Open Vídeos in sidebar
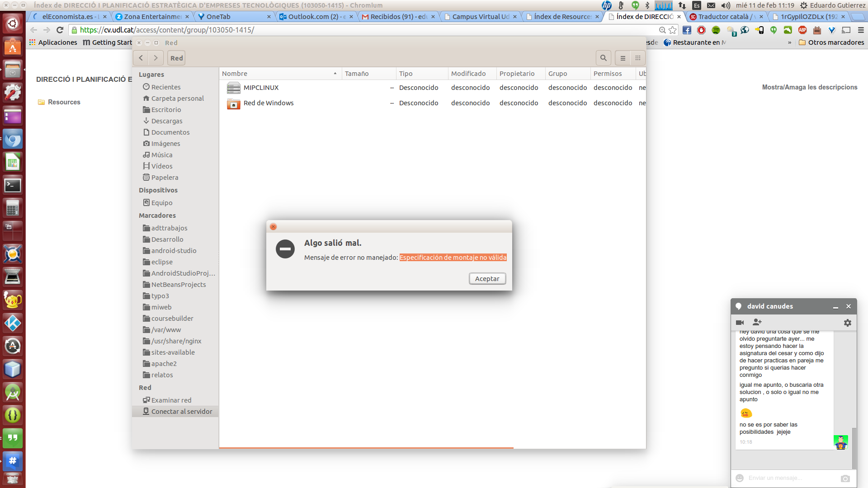 (162, 166)
